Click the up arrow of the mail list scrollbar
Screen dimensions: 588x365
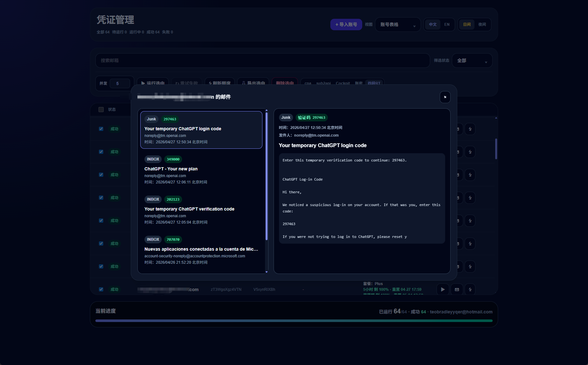point(267,111)
